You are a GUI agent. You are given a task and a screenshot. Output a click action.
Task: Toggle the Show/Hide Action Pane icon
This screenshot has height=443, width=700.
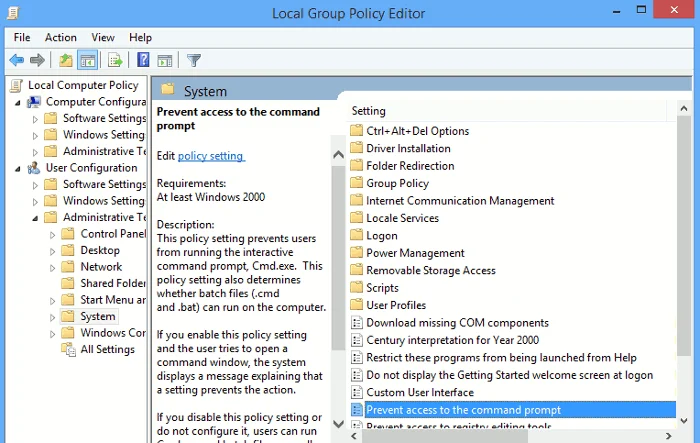click(x=165, y=60)
